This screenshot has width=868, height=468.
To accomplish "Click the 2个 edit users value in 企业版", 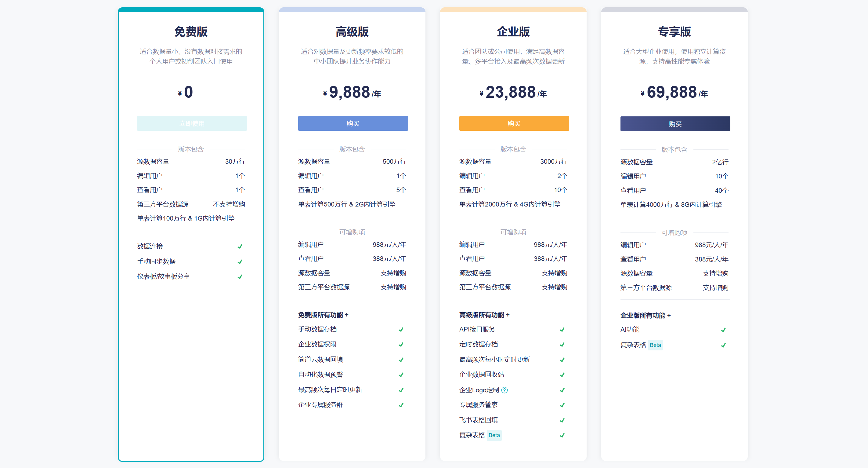I will [x=562, y=176].
